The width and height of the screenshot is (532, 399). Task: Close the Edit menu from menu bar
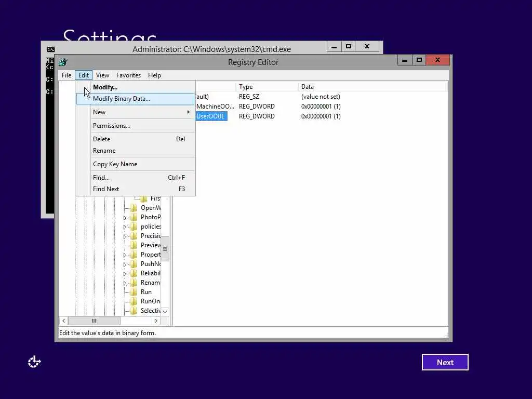point(84,75)
